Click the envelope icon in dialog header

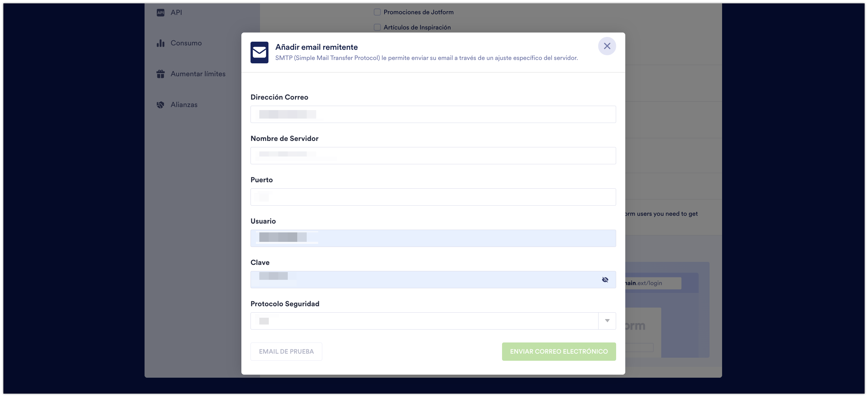click(x=259, y=53)
